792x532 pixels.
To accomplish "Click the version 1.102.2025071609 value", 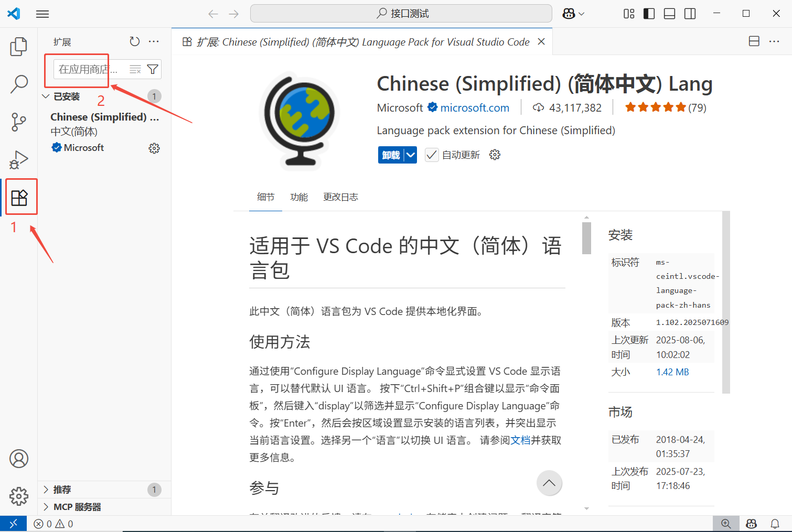I will (692, 322).
